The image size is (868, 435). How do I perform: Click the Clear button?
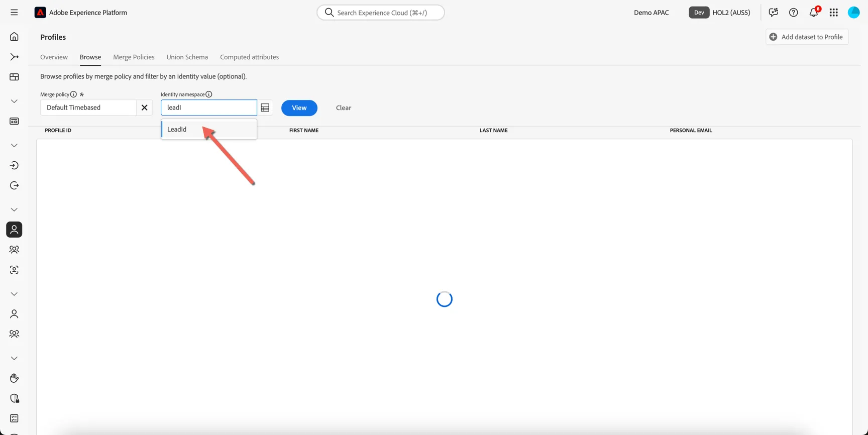344,107
